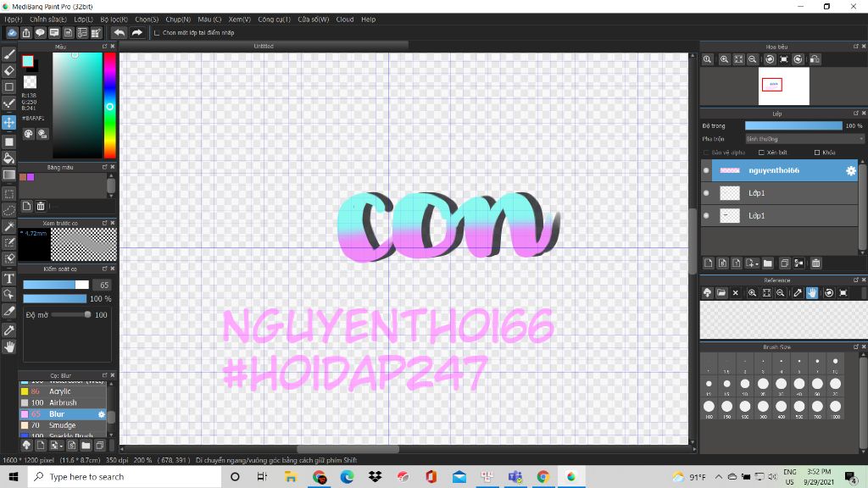Select the Brush tool in left toolbar

point(8,54)
